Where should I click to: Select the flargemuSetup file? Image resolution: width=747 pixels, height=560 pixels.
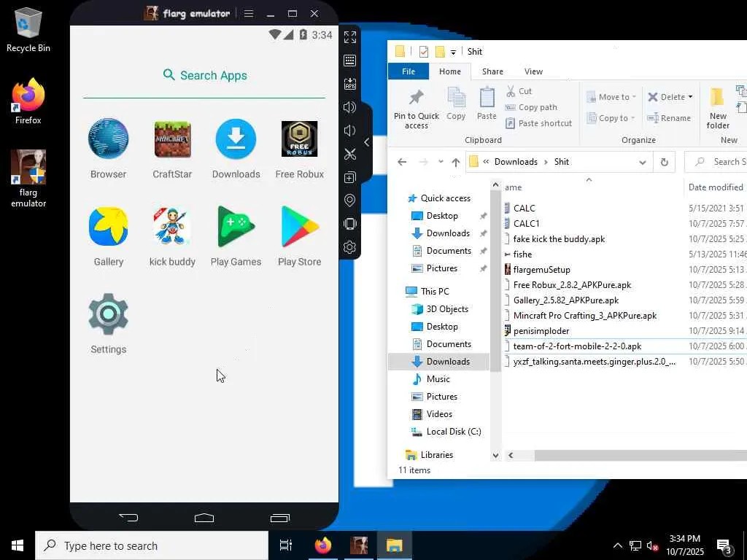pos(541,270)
